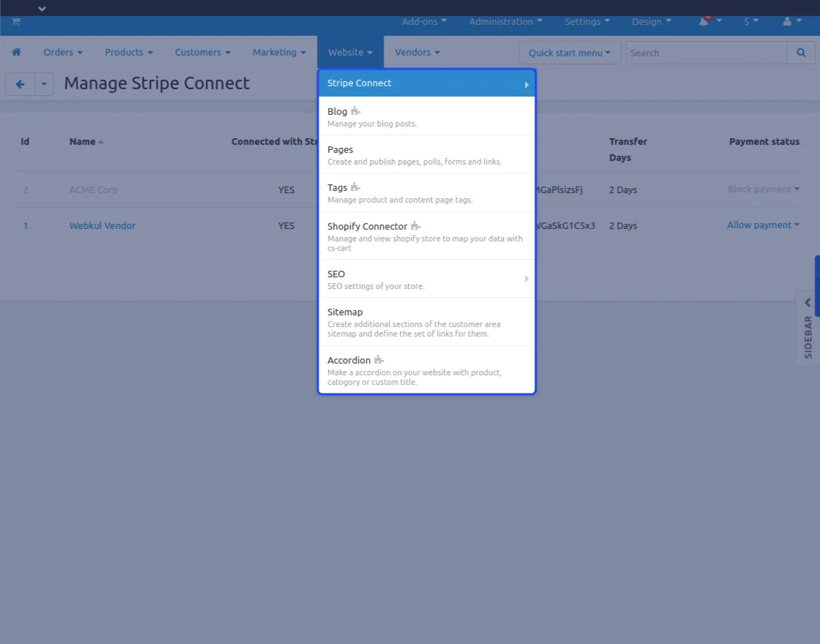Open the Orders dropdown menu

(x=63, y=52)
